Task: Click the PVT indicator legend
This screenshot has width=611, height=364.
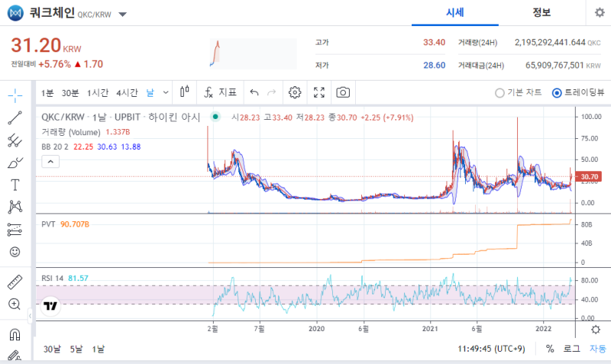Action: (x=48, y=224)
